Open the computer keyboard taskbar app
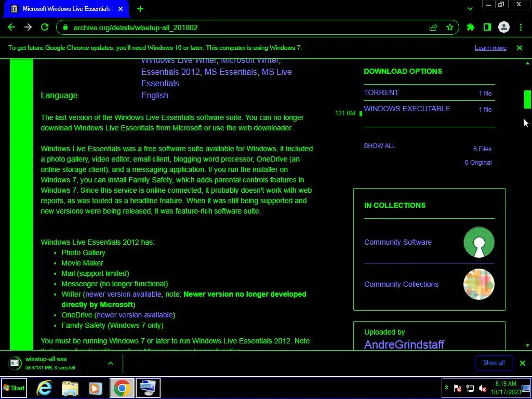Image resolution: width=532 pixels, height=399 pixels. pos(148,388)
